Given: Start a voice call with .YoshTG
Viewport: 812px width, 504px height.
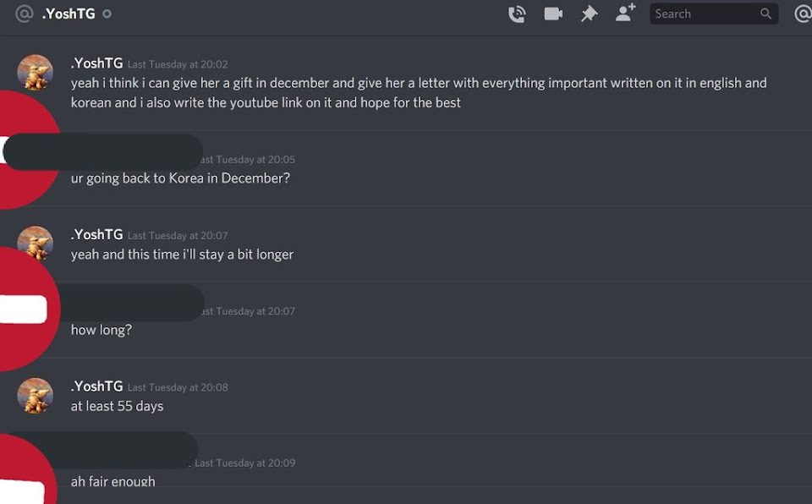Looking at the screenshot, I should 517,14.
